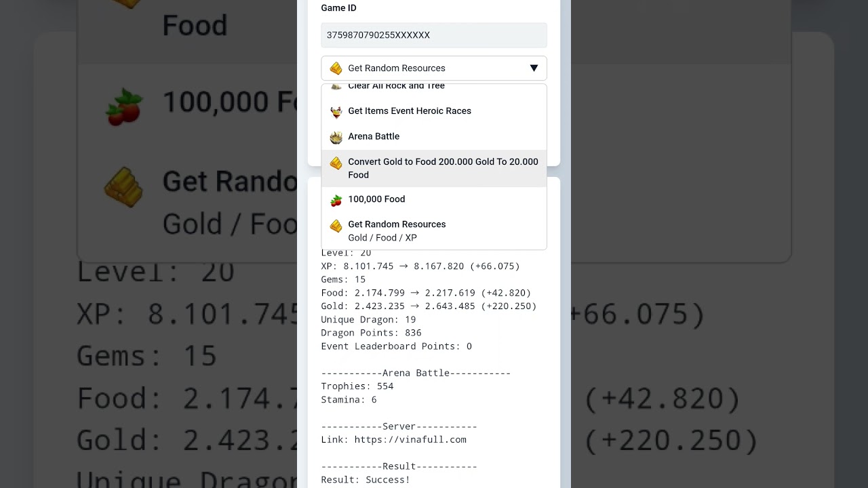Click gold bars icon beside Gold / Food / XP
The height and width of the screenshot is (488, 868).
[x=336, y=226]
